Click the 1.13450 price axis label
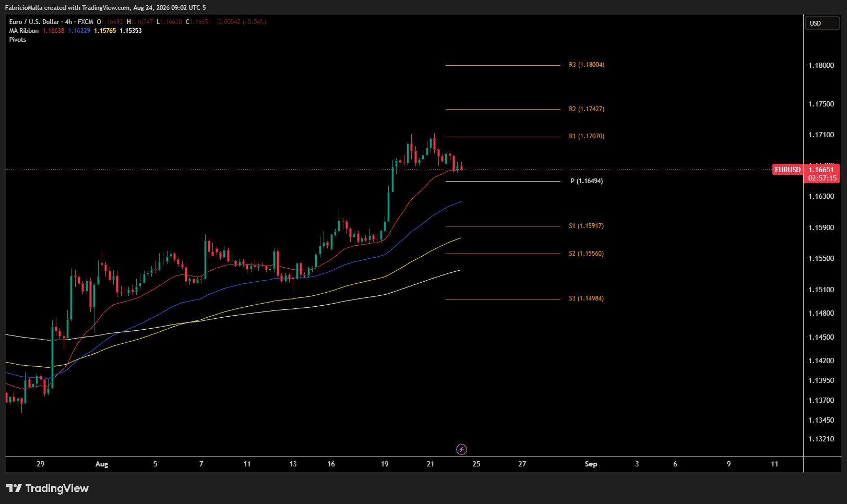Screen dimensions: 847x504 (821, 420)
